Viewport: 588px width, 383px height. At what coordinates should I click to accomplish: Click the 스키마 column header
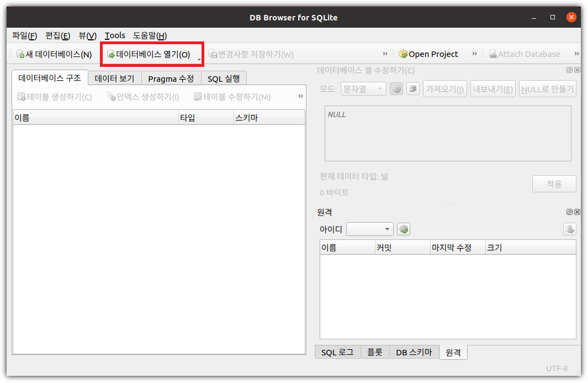click(x=269, y=118)
